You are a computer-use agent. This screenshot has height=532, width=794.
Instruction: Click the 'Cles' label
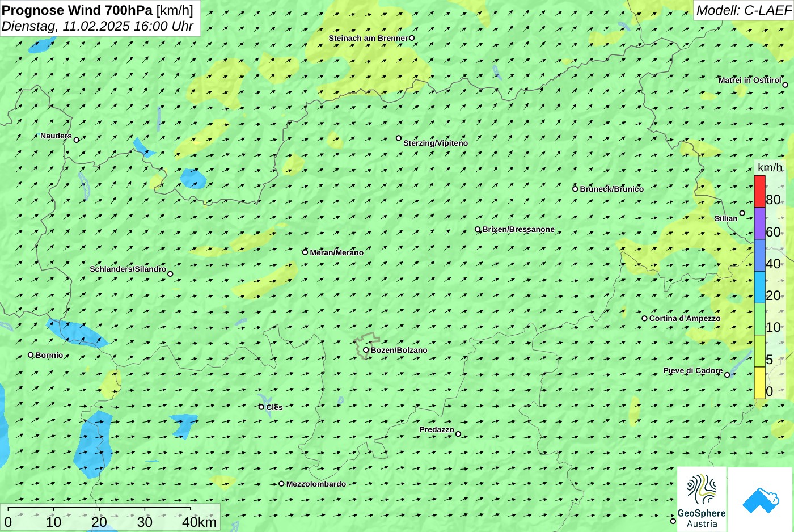click(x=274, y=407)
